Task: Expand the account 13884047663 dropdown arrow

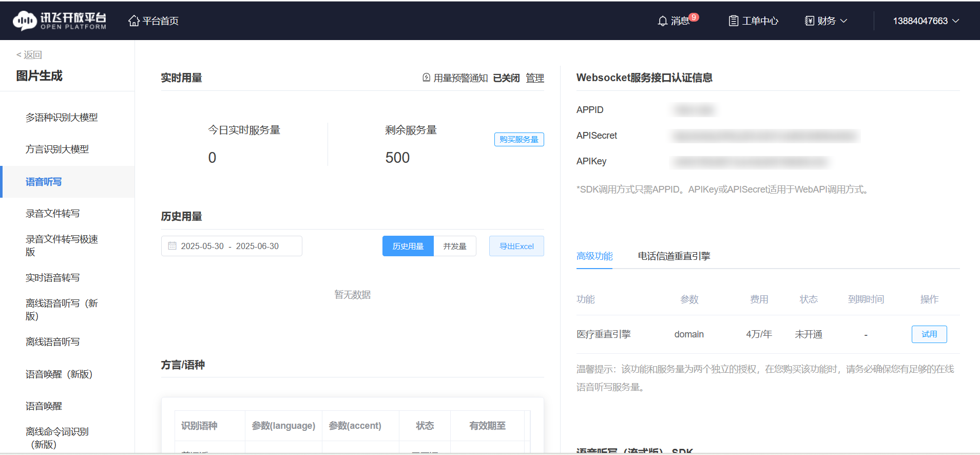Action: [955, 21]
